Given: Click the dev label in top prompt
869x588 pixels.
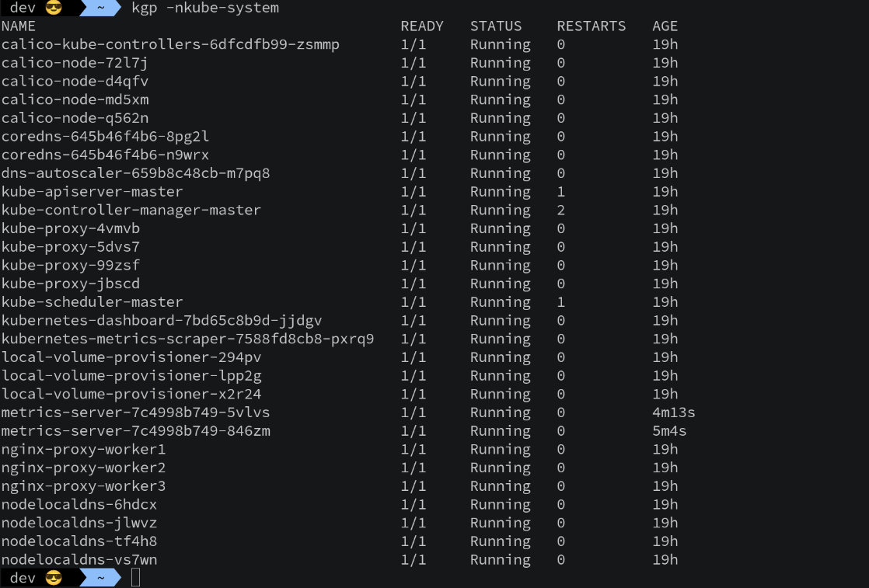Looking at the screenshot, I should point(23,8).
